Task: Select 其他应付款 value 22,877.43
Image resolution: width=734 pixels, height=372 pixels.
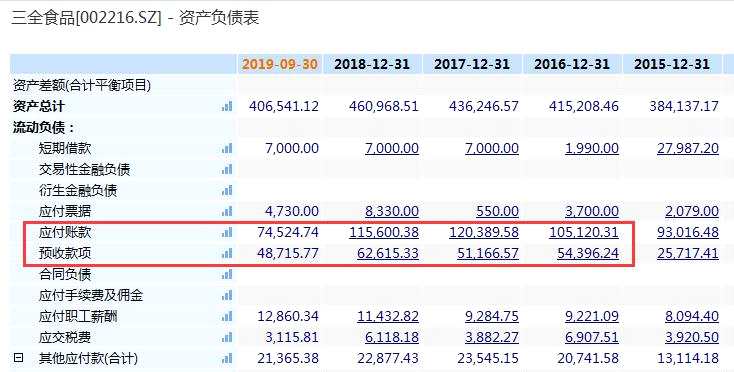Action: (388, 359)
